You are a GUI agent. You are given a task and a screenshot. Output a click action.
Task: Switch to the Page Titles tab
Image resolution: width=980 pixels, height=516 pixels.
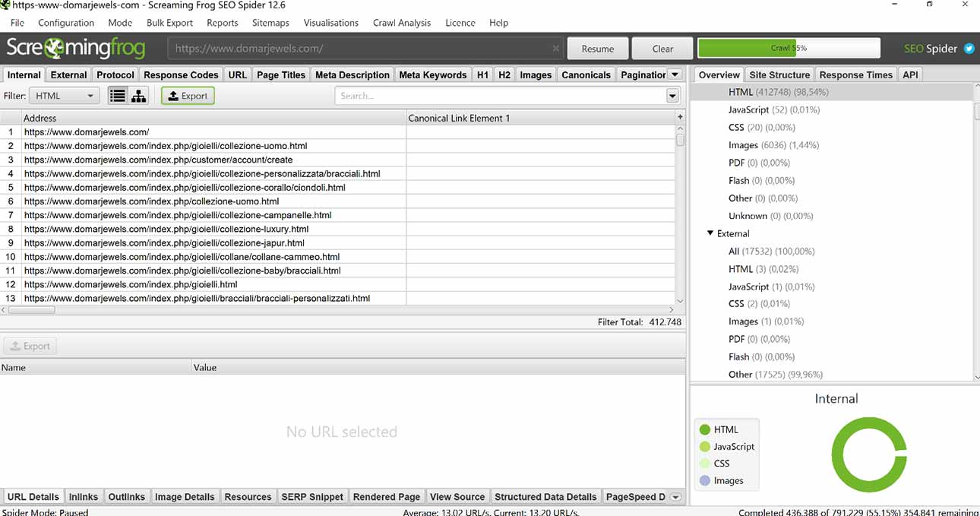pyautogui.click(x=281, y=74)
